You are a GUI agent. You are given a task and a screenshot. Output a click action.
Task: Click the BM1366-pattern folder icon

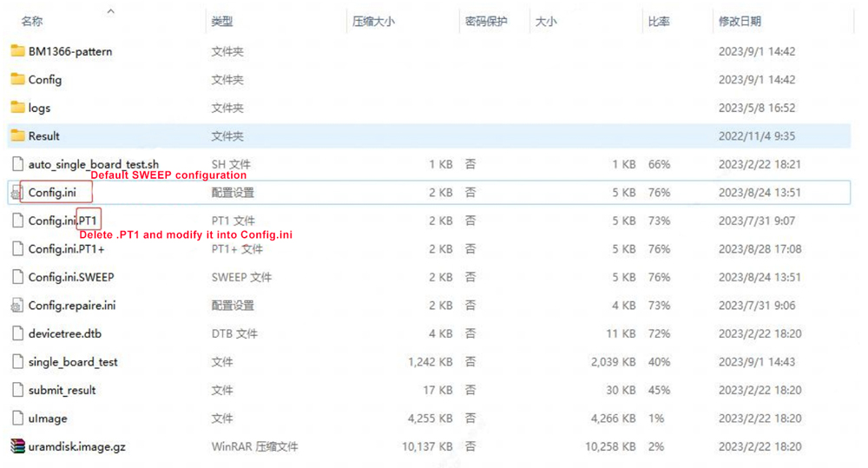coord(17,51)
